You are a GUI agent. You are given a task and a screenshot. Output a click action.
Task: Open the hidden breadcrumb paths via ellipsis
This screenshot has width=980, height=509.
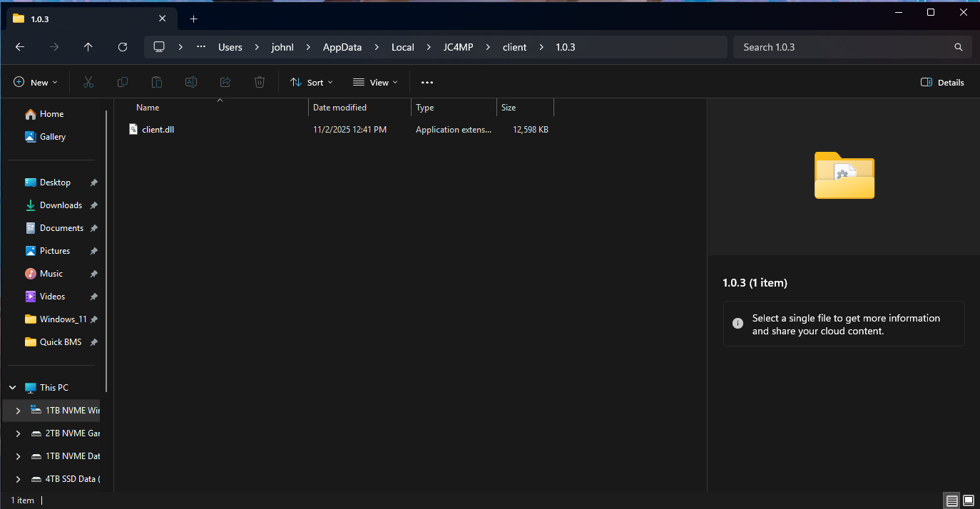click(200, 47)
